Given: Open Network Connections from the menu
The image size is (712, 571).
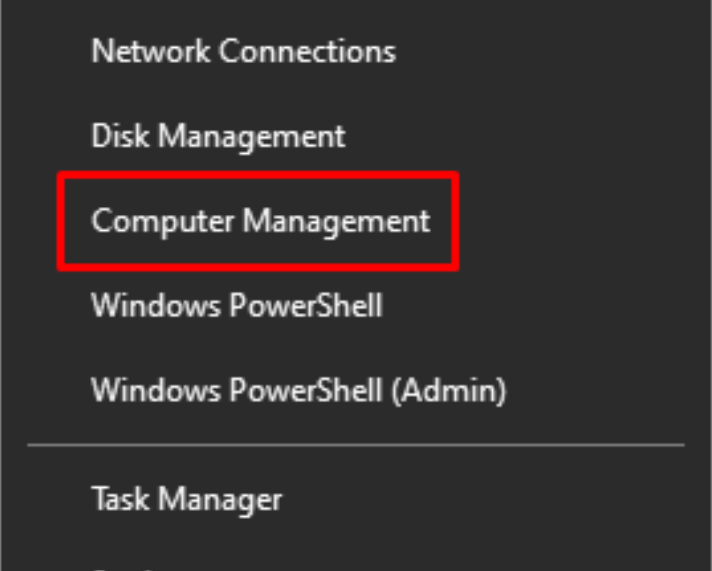Looking at the screenshot, I should point(243,51).
